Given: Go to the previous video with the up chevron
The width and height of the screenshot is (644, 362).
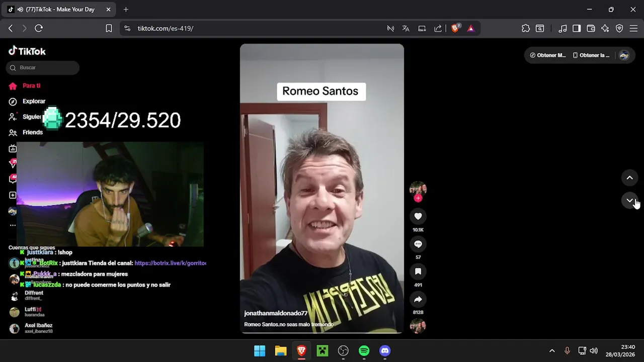Looking at the screenshot, I should (x=629, y=177).
